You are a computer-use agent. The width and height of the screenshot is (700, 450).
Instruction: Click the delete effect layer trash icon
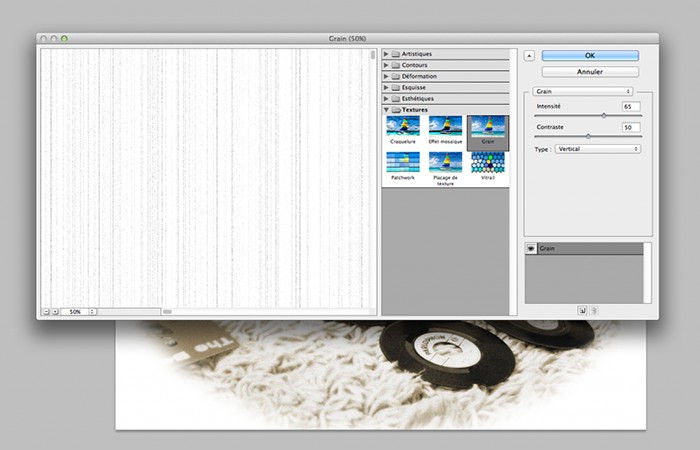[594, 310]
